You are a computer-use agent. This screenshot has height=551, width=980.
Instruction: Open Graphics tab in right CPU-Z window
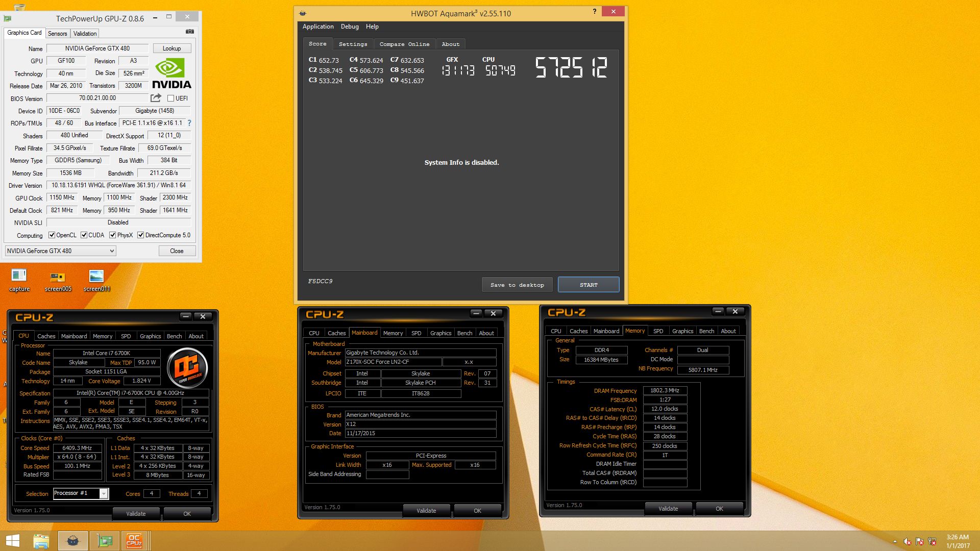(x=682, y=331)
